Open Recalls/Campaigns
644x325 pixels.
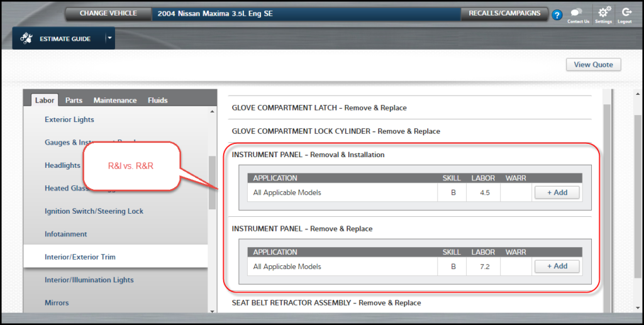tap(504, 13)
